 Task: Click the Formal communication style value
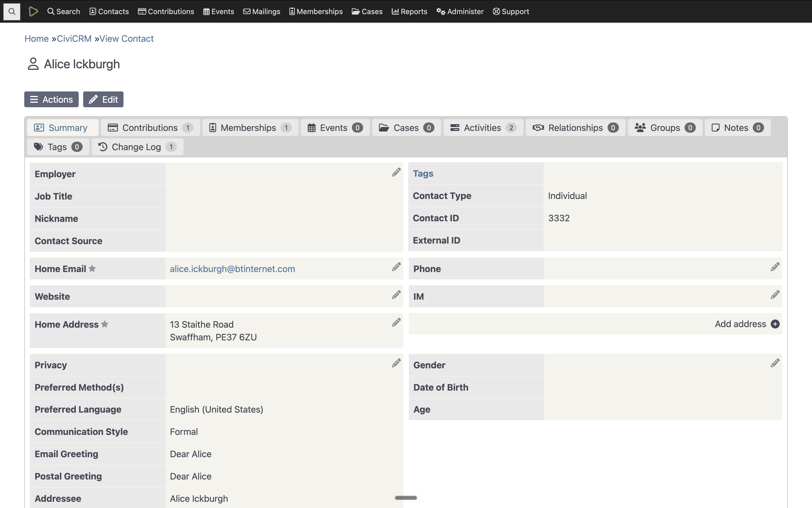point(184,432)
